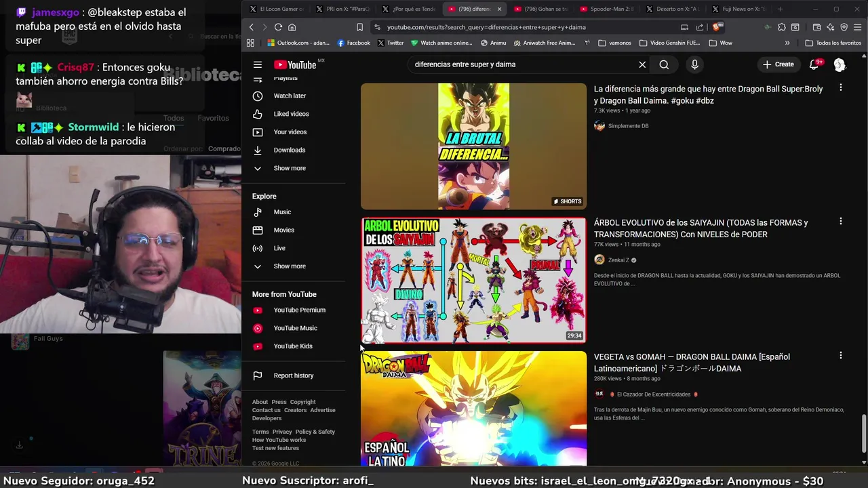The height and width of the screenshot is (488, 868).
Task: Open the browser extensions puzzle icon
Action: [x=782, y=27]
